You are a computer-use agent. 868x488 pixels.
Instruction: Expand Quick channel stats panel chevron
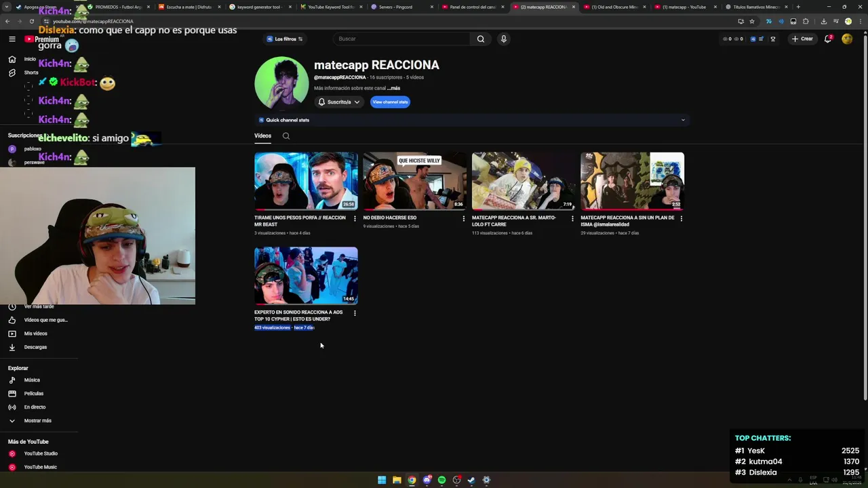[x=683, y=120]
